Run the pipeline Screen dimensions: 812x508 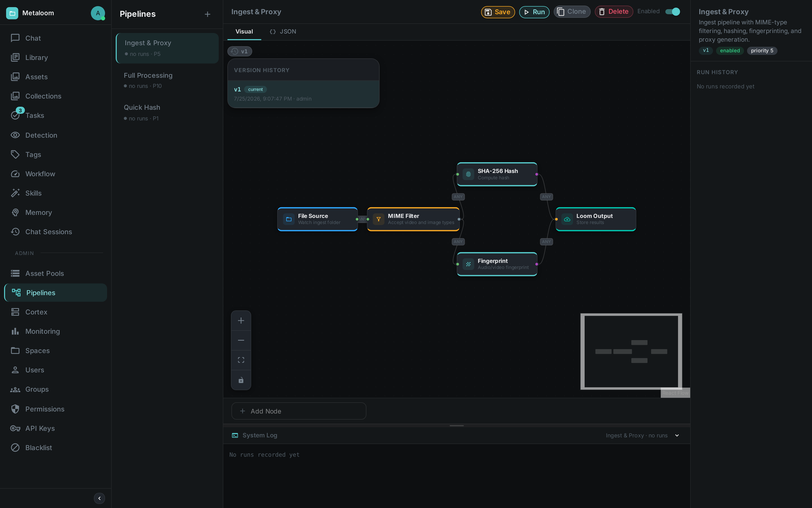(x=534, y=12)
